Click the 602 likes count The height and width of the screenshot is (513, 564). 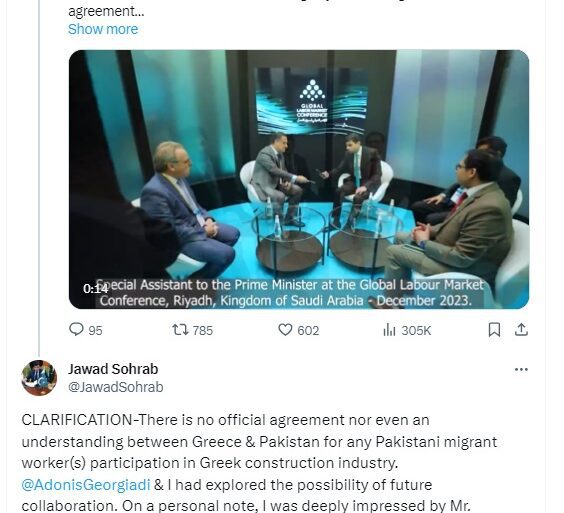[308, 331]
